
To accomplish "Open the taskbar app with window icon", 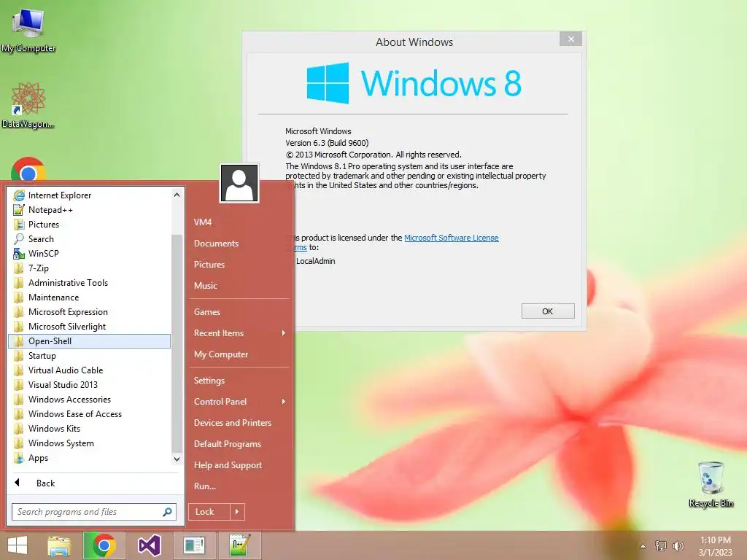I will (194, 545).
